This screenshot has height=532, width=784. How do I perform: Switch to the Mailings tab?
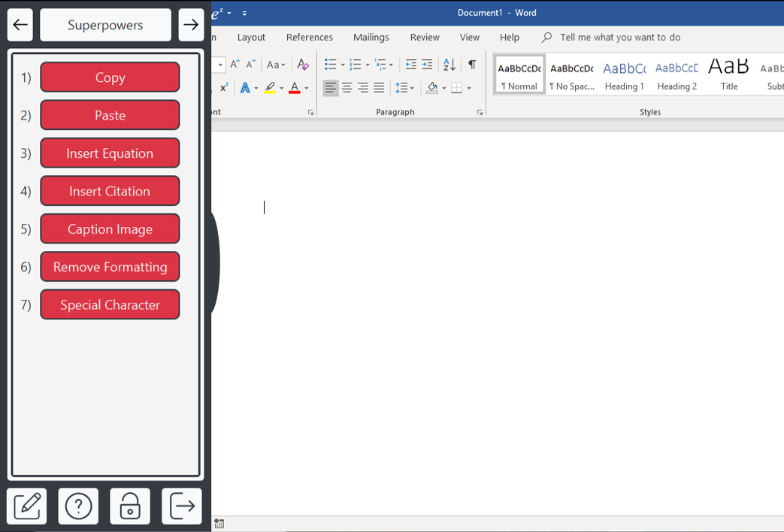[x=371, y=38]
